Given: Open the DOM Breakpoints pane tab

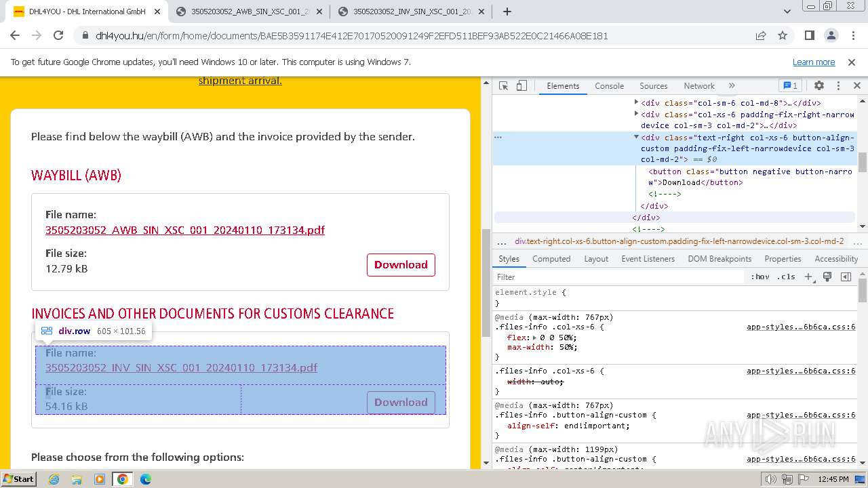Looking at the screenshot, I should [719, 259].
